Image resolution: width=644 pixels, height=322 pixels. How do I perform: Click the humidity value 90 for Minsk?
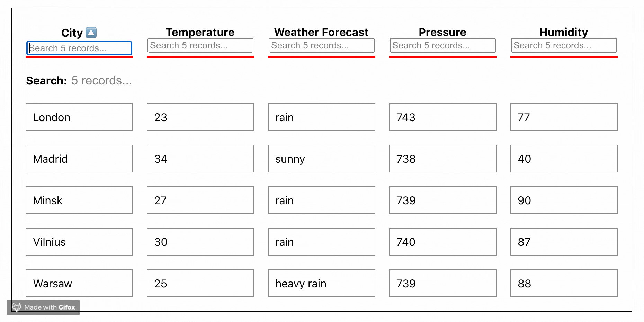(563, 200)
